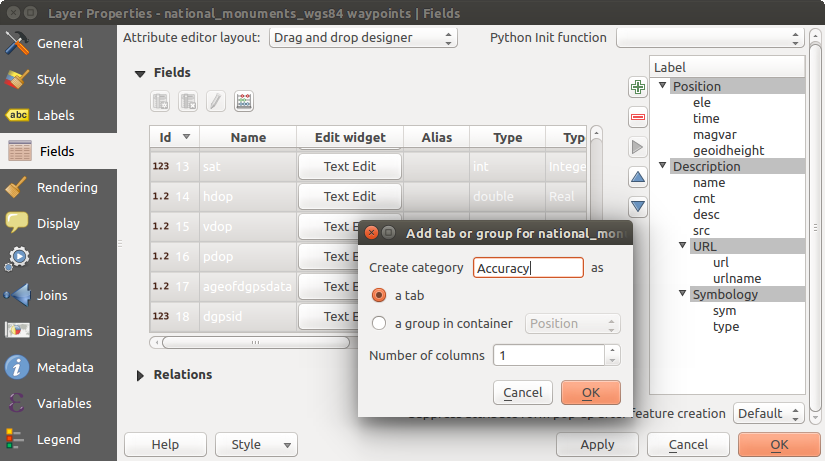Select the 'a tab' radio button

click(x=379, y=295)
